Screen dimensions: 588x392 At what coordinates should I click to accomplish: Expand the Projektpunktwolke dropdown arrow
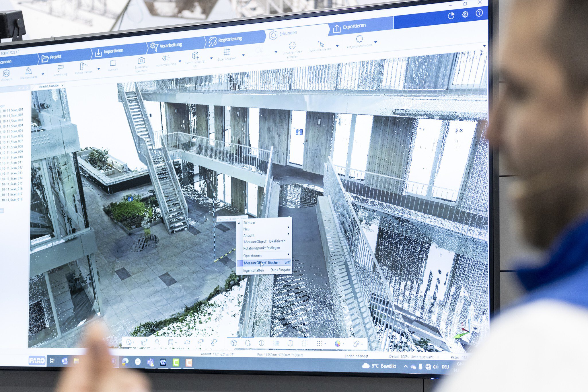(x=375, y=42)
